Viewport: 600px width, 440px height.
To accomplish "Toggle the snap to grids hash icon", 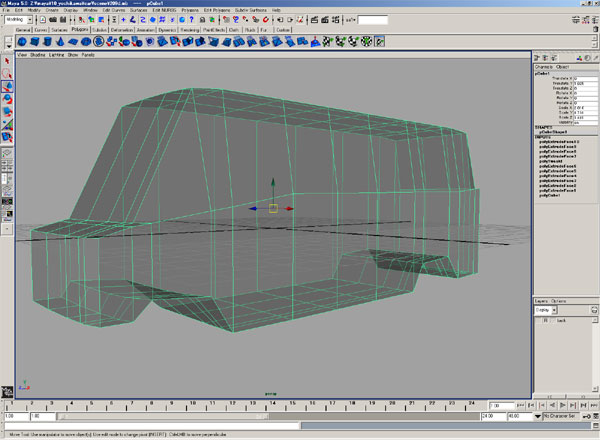I will [162, 20].
